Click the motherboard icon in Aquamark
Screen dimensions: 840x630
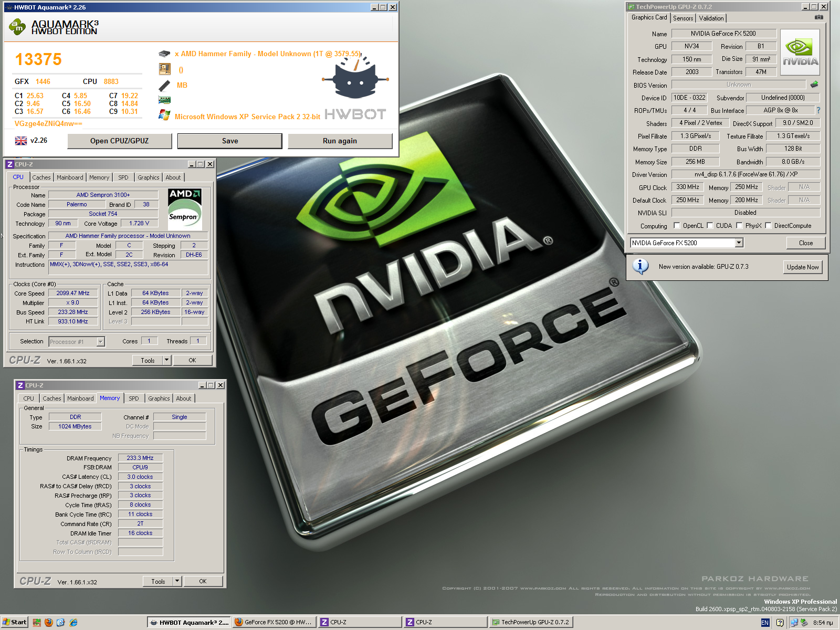[164, 69]
